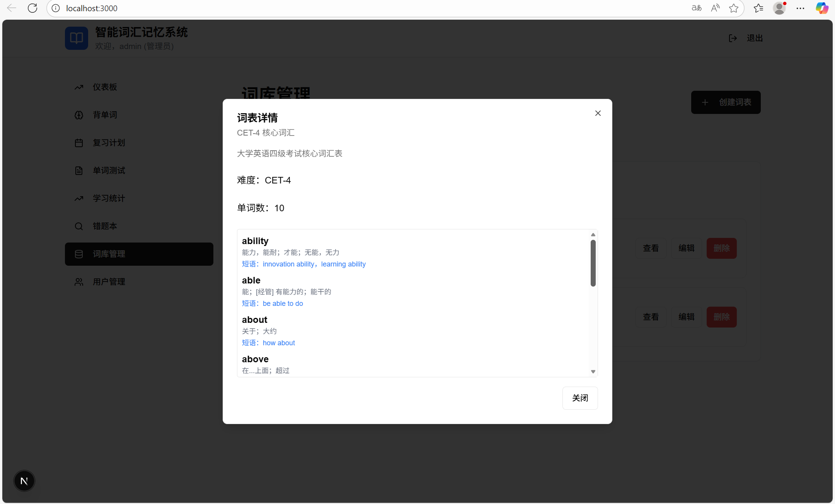Click the calendar icon for 复习计划
Screen dimensions: 835x504
coord(78,143)
